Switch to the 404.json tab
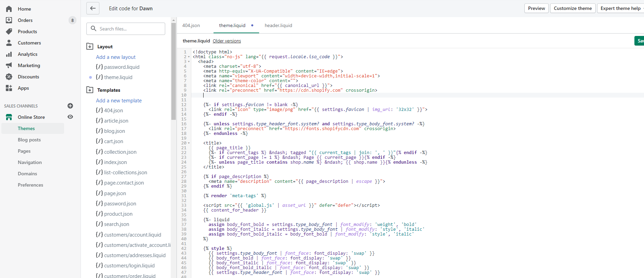The width and height of the screenshot is (644, 278). pyautogui.click(x=191, y=25)
